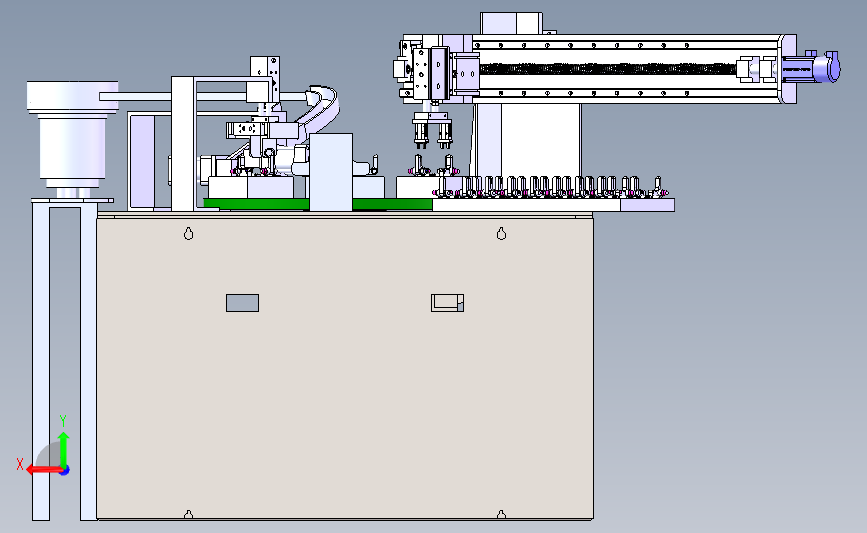Select the vibratory bowl feeder top rim
Image resolution: width=867 pixels, height=533 pixels.
tap(72, 97)
